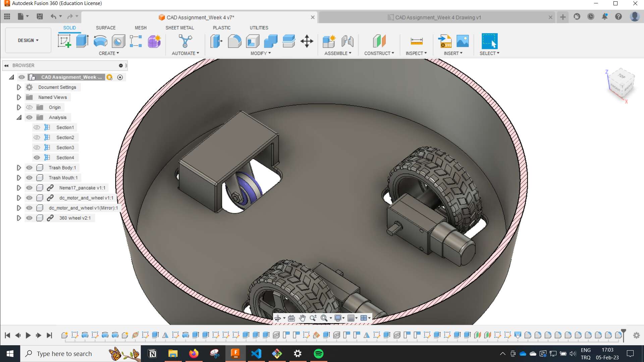Select the Press Pull tool
The image size is (644, 362).
point(216,41)
